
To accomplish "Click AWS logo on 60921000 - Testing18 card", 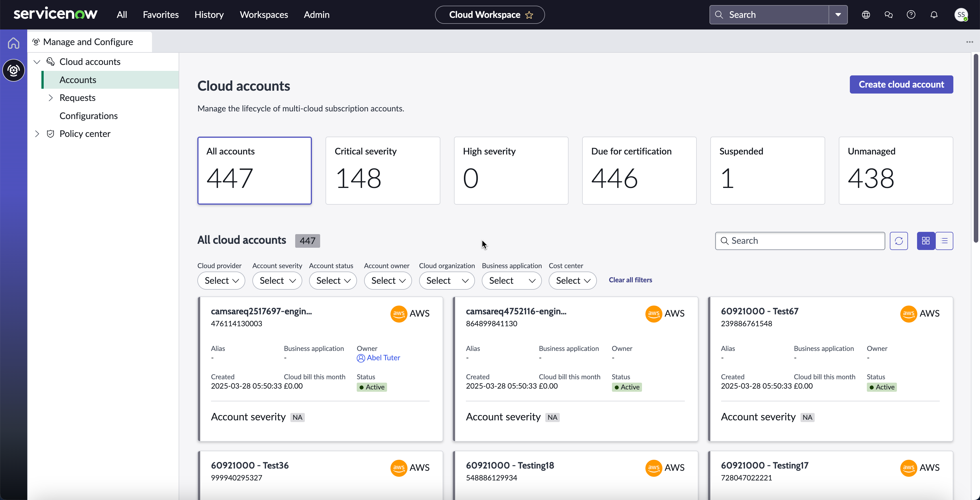I will [x=654, y=468].
